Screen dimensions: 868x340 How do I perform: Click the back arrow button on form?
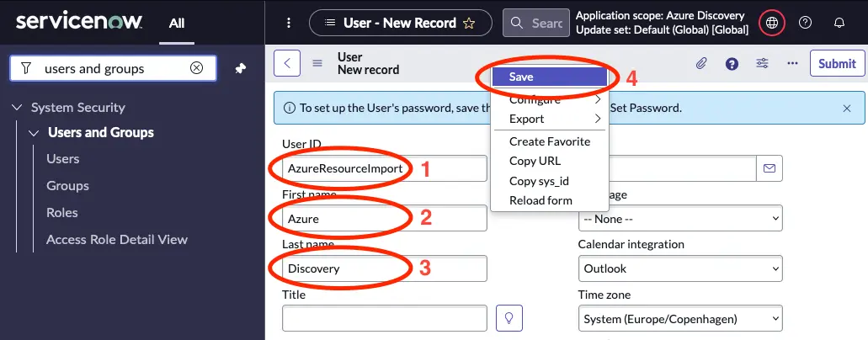point(287,63)
